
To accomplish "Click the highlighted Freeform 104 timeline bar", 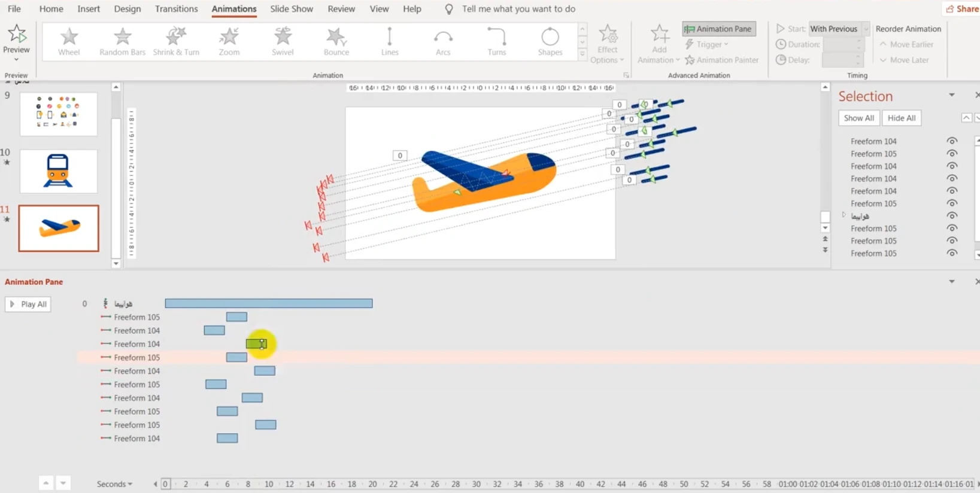I will 256,344.
